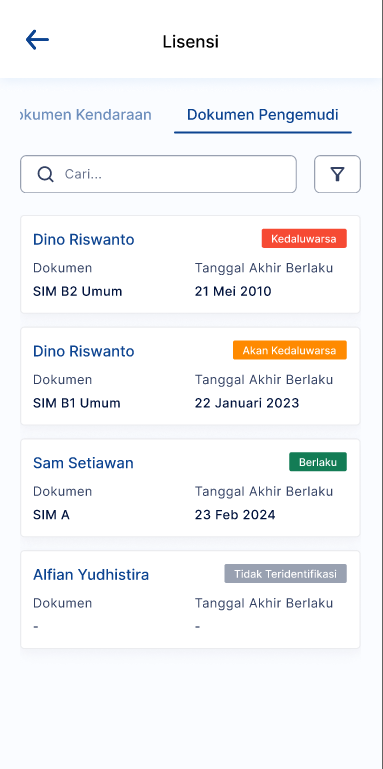Open the filter funnel icon
The width and height of the screenshot is (383, 769).
(x=337, y=174)
